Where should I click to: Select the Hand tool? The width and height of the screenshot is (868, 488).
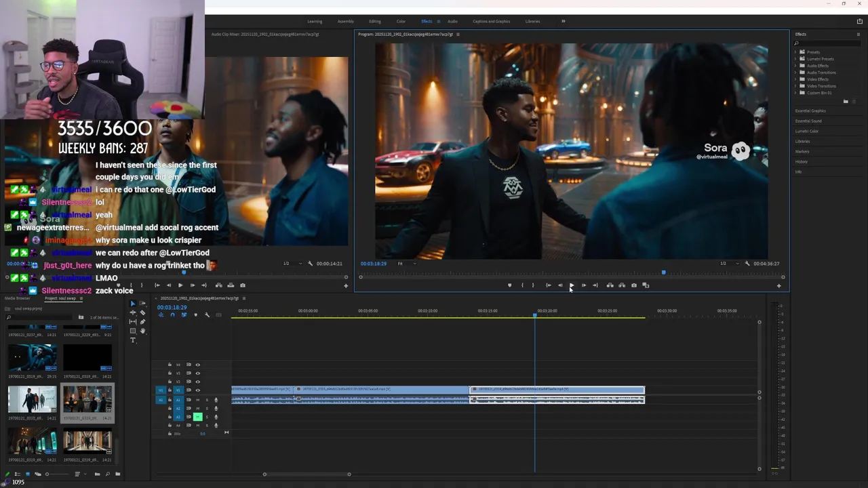(x=142, y=331)
